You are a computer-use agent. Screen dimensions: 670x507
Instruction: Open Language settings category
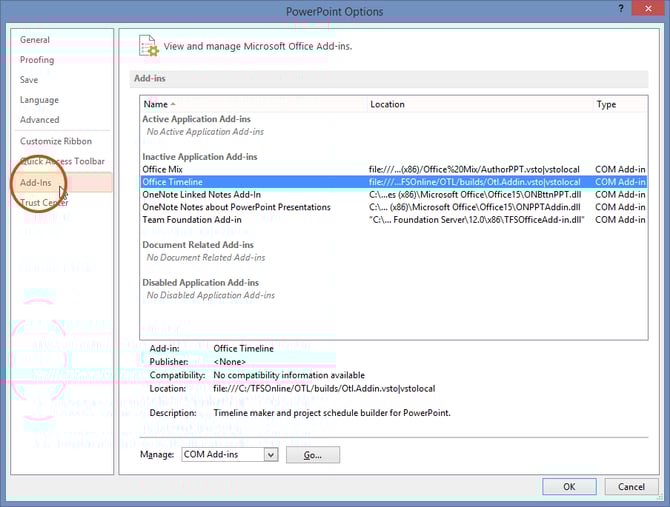point(39,100)
